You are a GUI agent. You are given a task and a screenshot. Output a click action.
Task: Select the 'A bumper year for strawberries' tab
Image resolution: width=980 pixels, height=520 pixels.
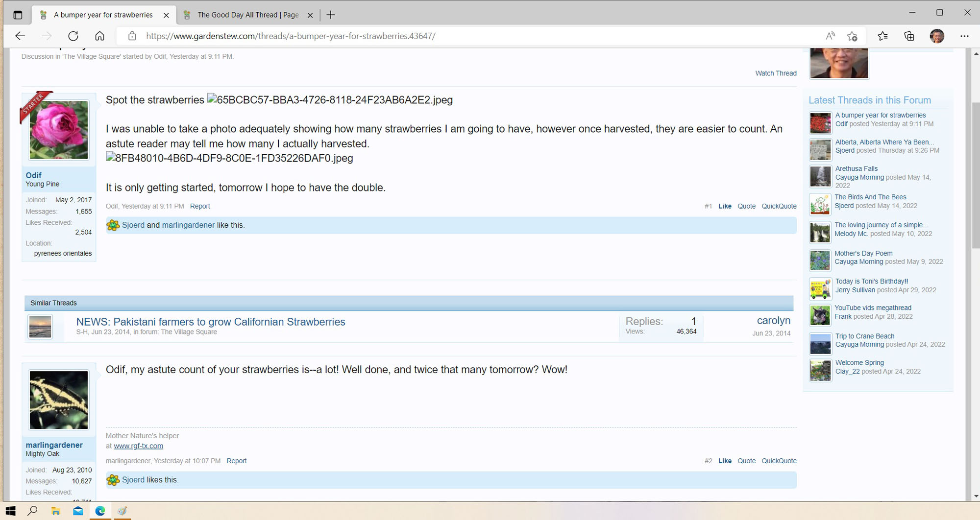pos(103,15)
